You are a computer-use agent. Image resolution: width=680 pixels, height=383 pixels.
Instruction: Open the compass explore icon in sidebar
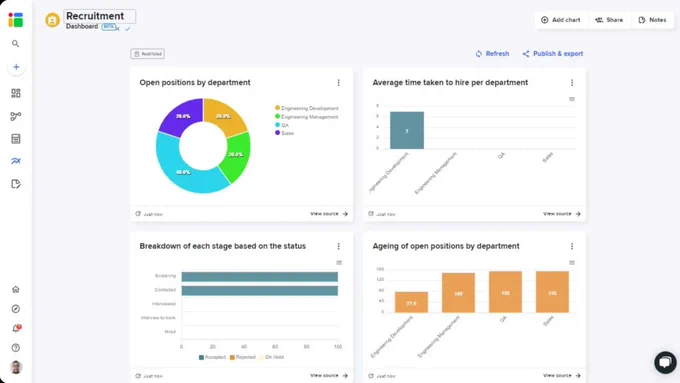[16, 309]
